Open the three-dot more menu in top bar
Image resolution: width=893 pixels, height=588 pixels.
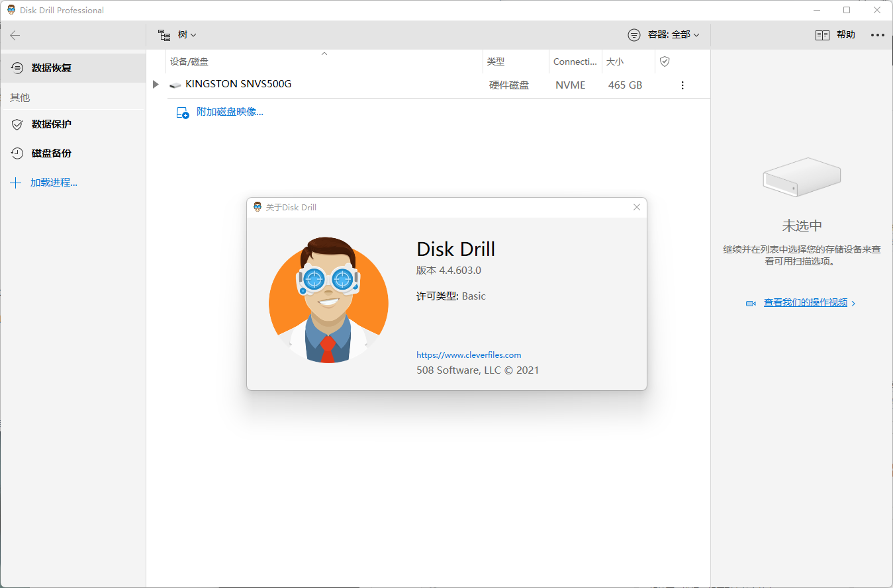[x=878, y=35]
